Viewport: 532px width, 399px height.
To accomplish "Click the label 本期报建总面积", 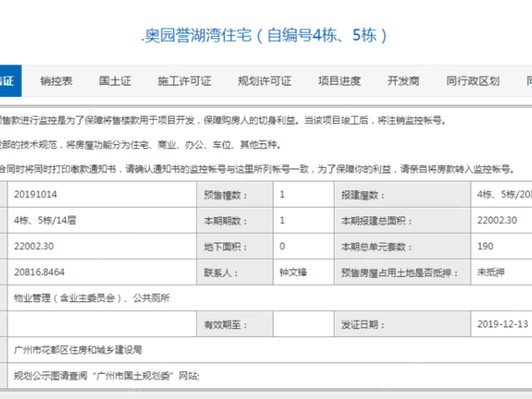I will tap(377, 220).
